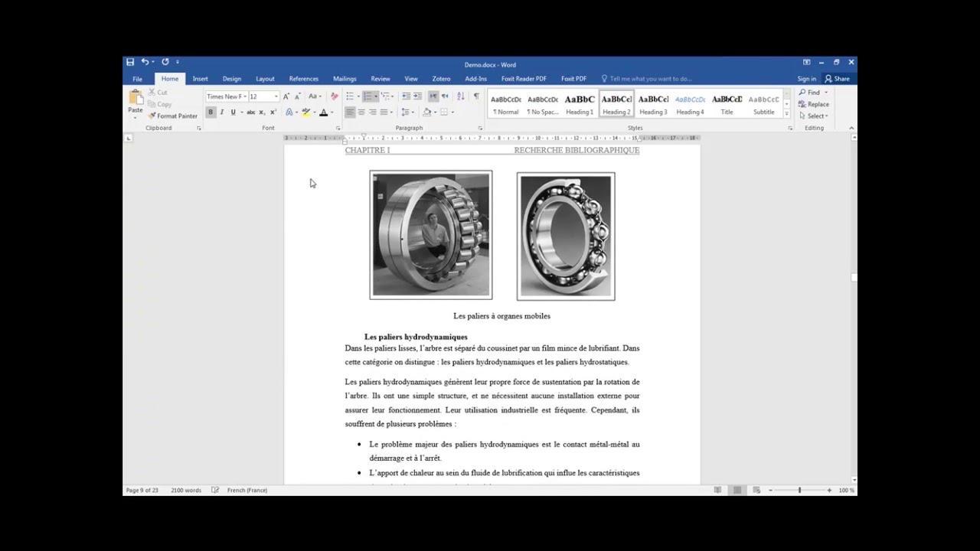Switch to Print Layout view
Viewport: 980px width, 551px height.
tap(737, 491)
